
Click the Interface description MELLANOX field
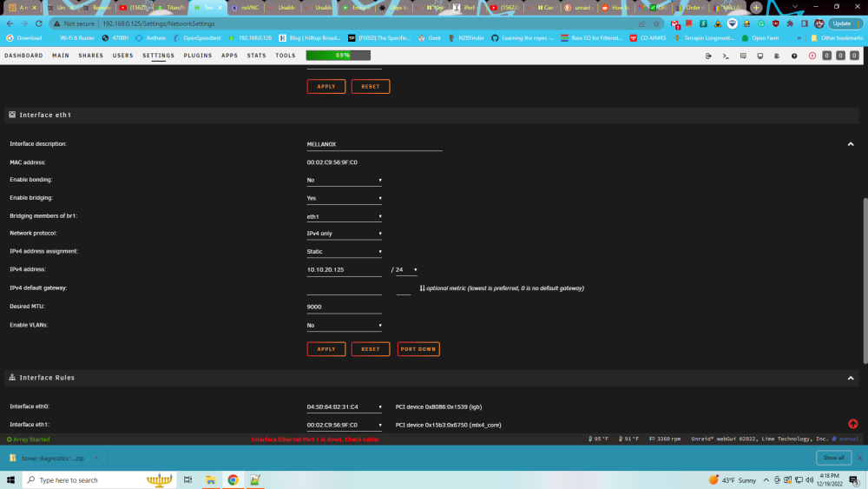[374, 144]
